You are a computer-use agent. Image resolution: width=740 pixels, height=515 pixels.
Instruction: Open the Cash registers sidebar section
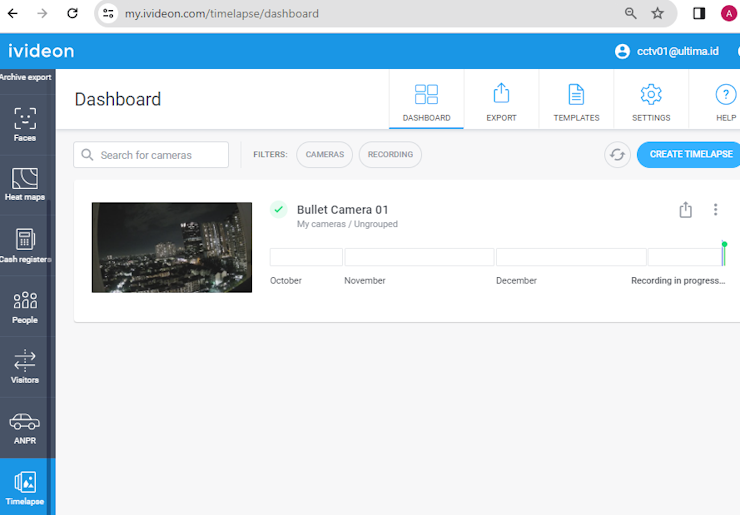(25, 245)
